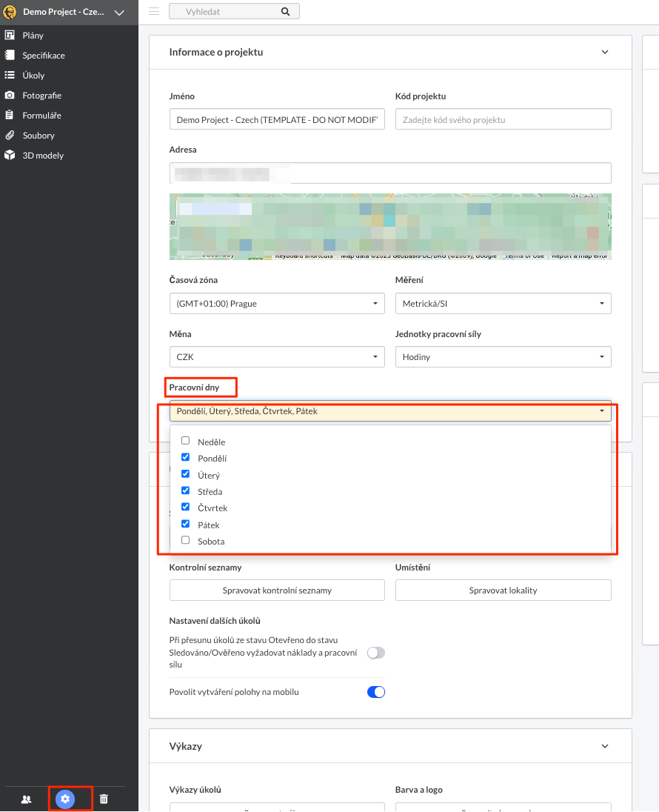Click the Demo Project title text
Viewport: 659px width, 812px height.
tap(63, 12)
